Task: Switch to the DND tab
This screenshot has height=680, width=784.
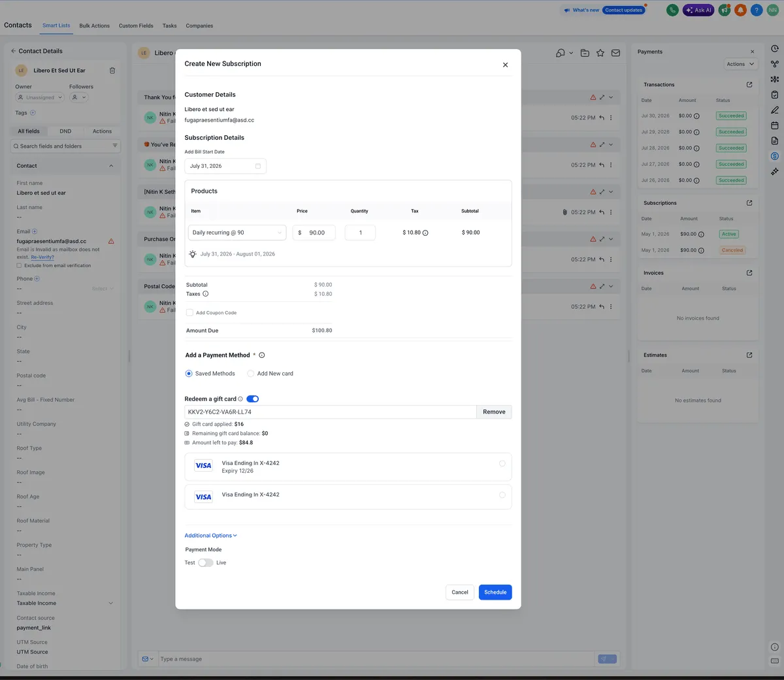Action: 65,131
